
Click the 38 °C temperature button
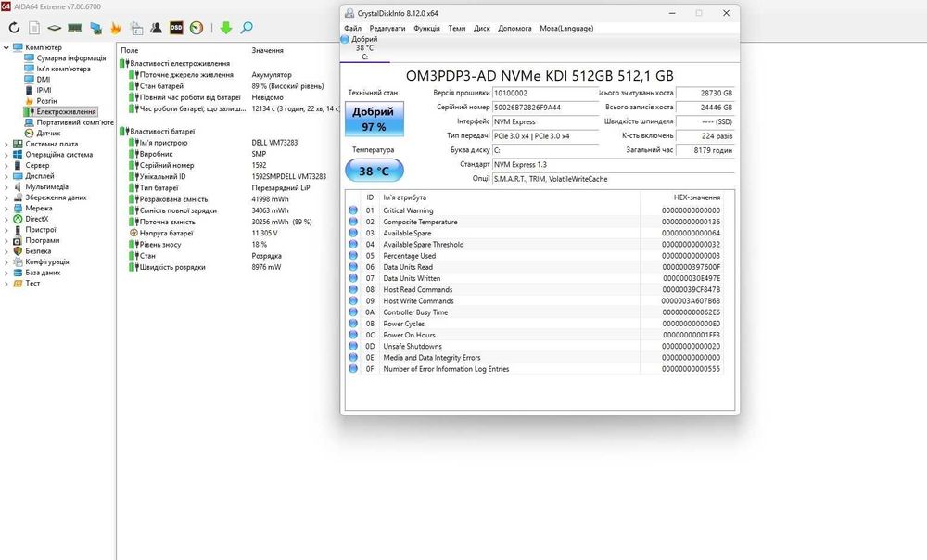374,171
